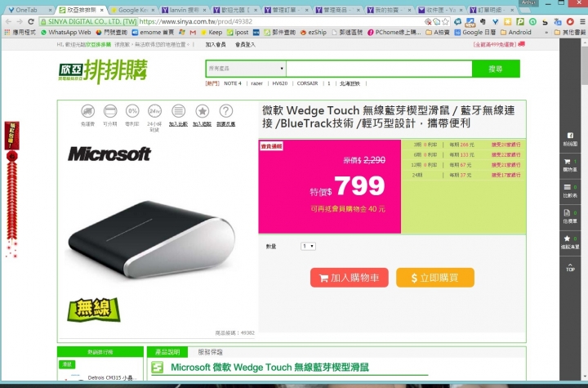Click the 加入比較 compare icon
The image size is (588, 388).
point(179,111)
